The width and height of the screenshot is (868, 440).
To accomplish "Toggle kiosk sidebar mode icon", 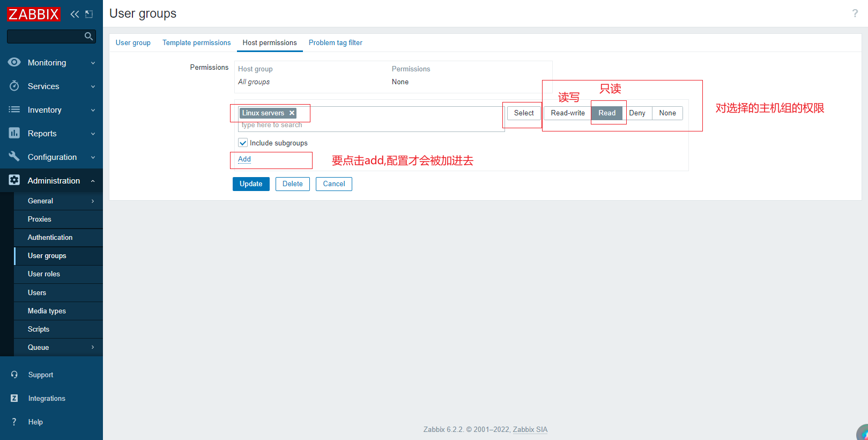I will pyautogui.click(x=89, y=14).
